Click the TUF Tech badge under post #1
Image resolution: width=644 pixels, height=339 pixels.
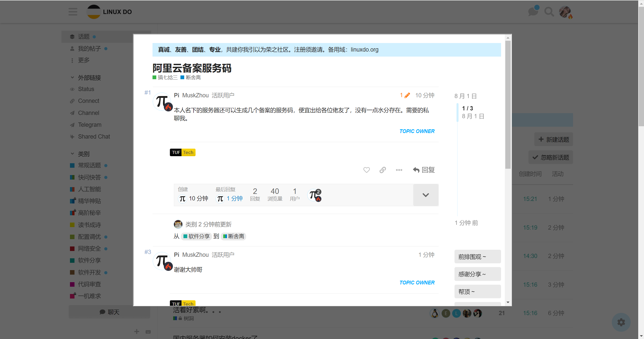(x=182, y=152)
